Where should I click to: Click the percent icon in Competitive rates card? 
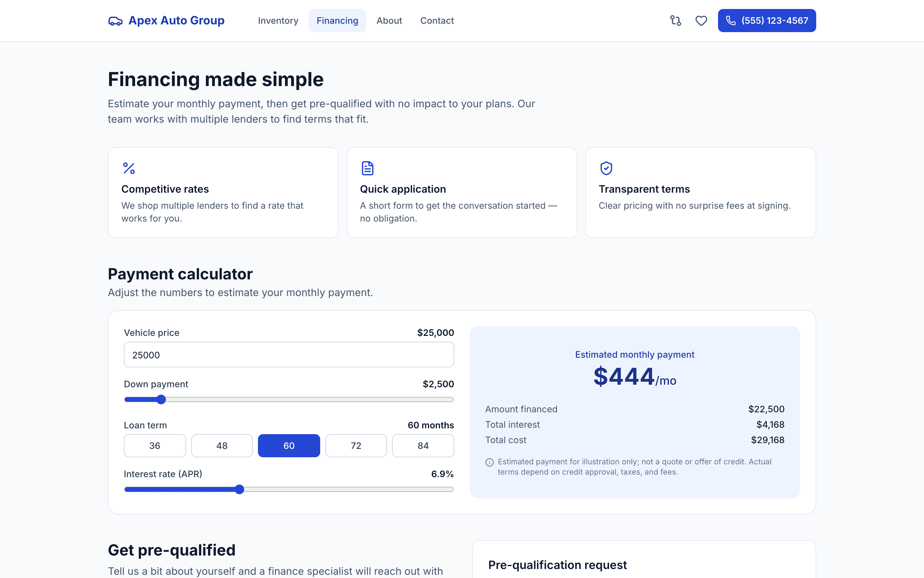[x=129, y=168]
